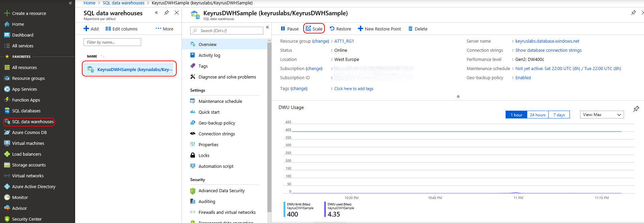The image size is (644, 223).
Task: Open All services list icon
Action: click(7, 46)
